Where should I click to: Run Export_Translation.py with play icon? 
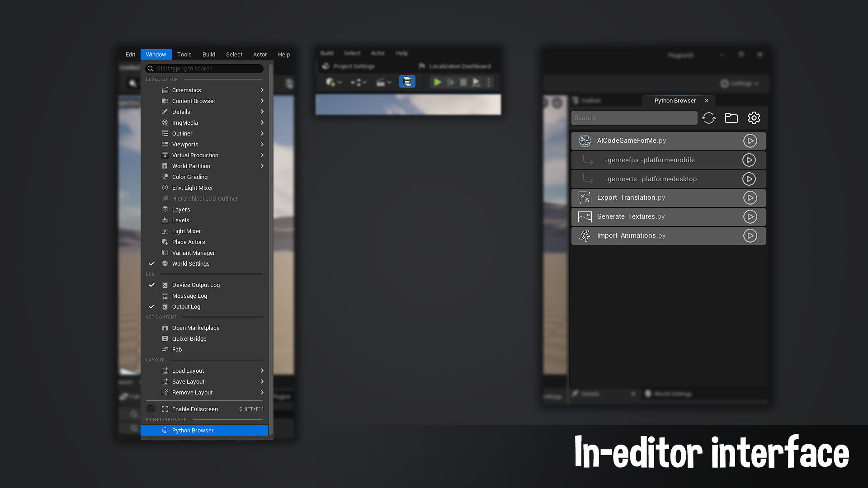[750, 198]
